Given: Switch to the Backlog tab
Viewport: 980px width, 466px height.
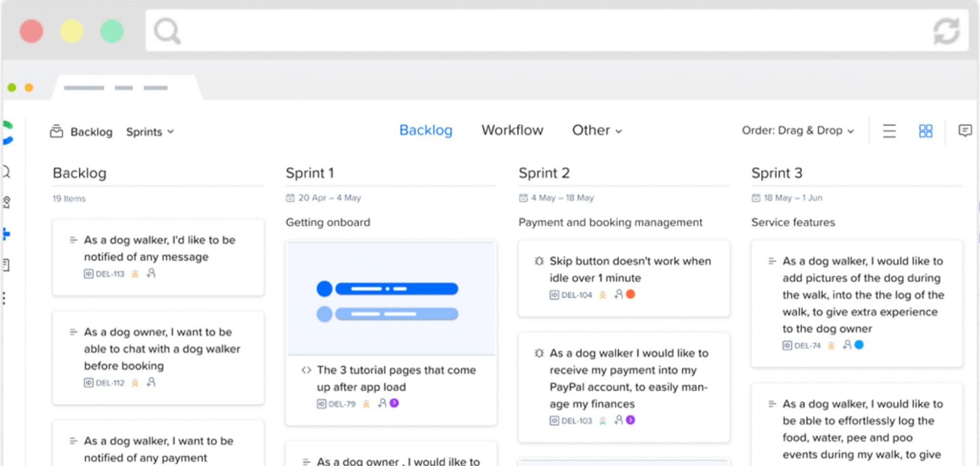Looking at the screenshot, I should 426,130.
